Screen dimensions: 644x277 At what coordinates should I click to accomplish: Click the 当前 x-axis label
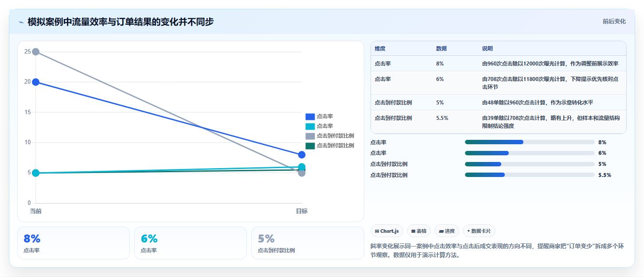pos(36,212)
